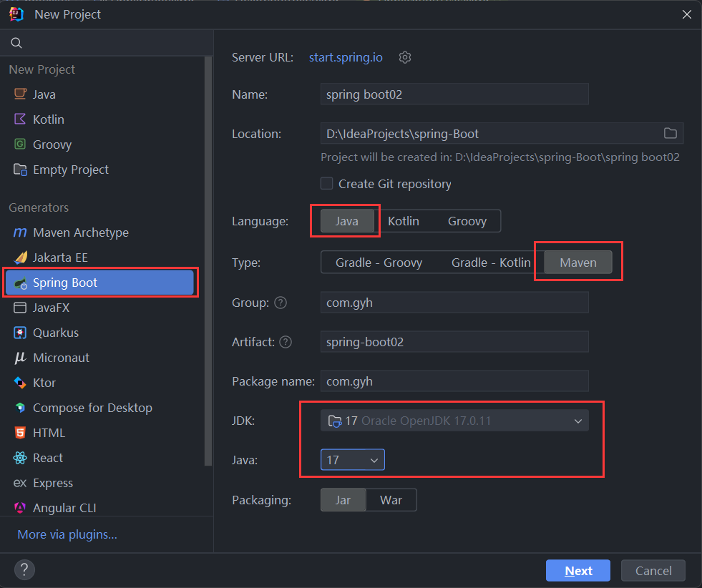
Task: Open start.spring.io server URL link
Action: pyautogui.click(x=346, y=57)
